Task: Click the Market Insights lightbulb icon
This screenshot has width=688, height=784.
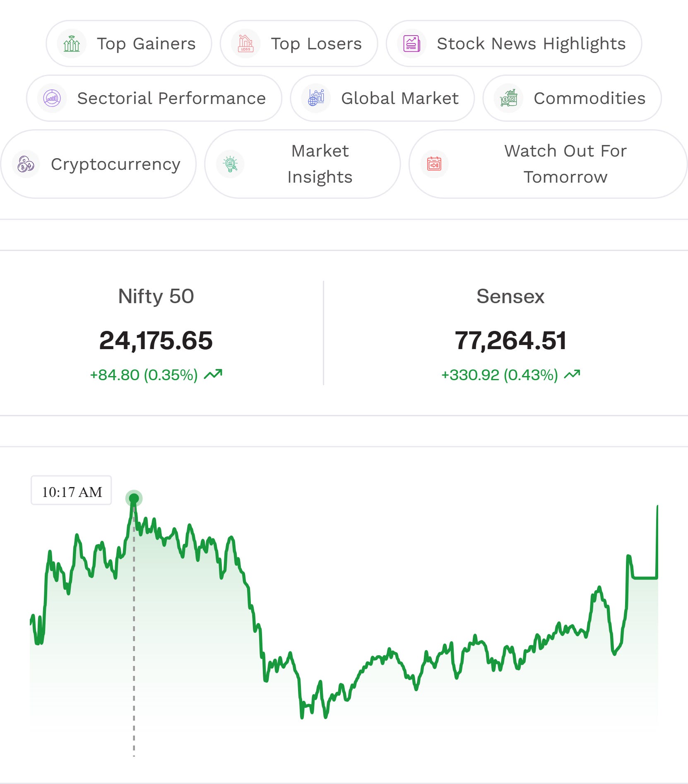Action: click(x=230, y=164)
